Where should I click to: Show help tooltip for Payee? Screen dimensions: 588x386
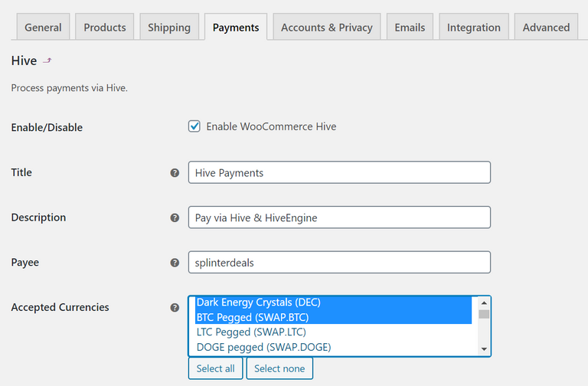pos(175,263)
